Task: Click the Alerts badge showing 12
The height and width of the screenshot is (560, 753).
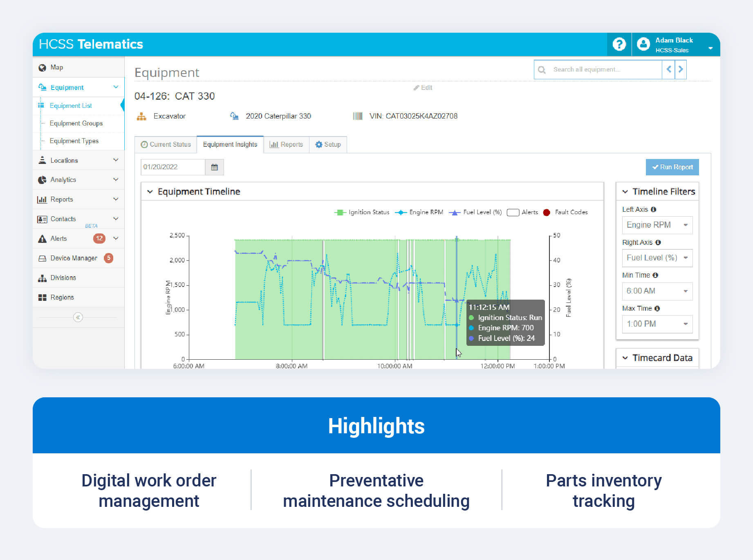Action: 99,238
